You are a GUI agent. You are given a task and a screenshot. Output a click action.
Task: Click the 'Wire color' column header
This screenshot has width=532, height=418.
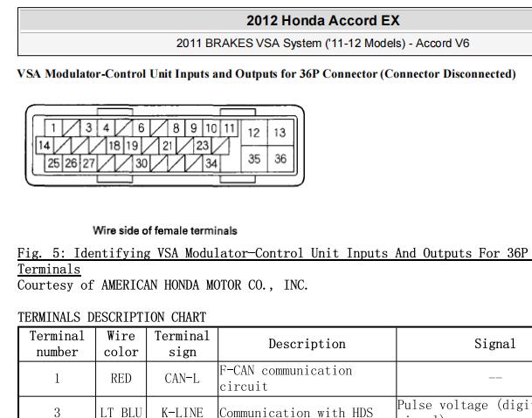point(121,344)
